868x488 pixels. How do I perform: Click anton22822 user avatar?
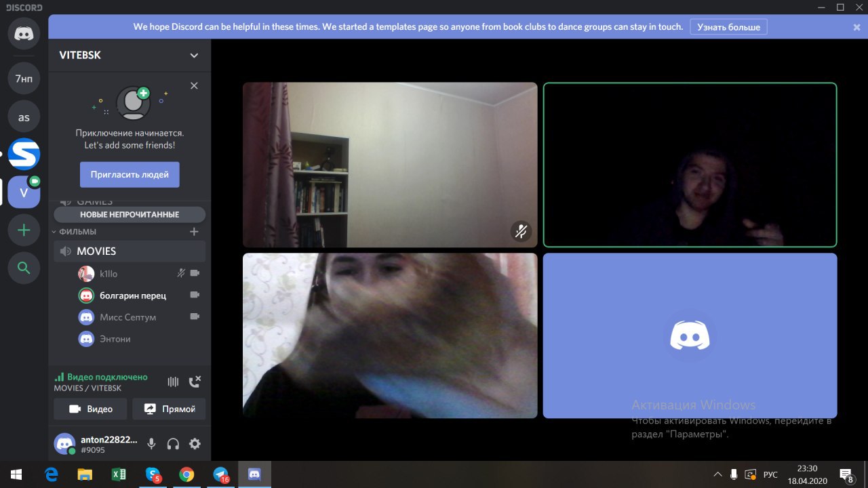coord(65,444)
